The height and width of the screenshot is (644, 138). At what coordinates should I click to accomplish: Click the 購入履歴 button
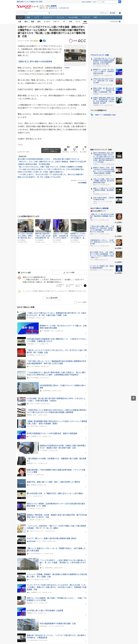pos(112,13)
